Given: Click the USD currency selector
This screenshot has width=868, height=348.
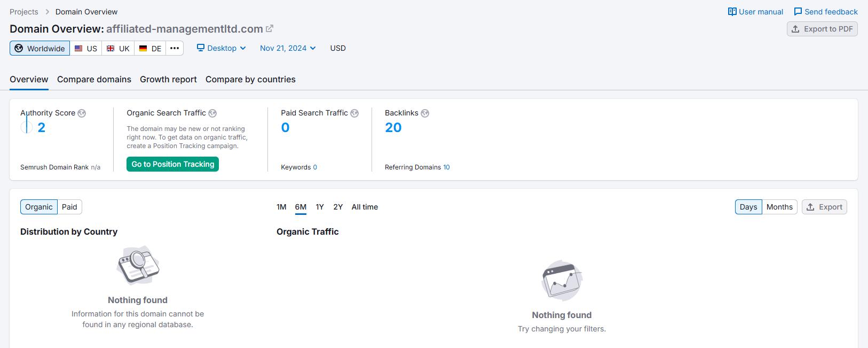Looking at the screenshot, I should click(x=338, y=48).
